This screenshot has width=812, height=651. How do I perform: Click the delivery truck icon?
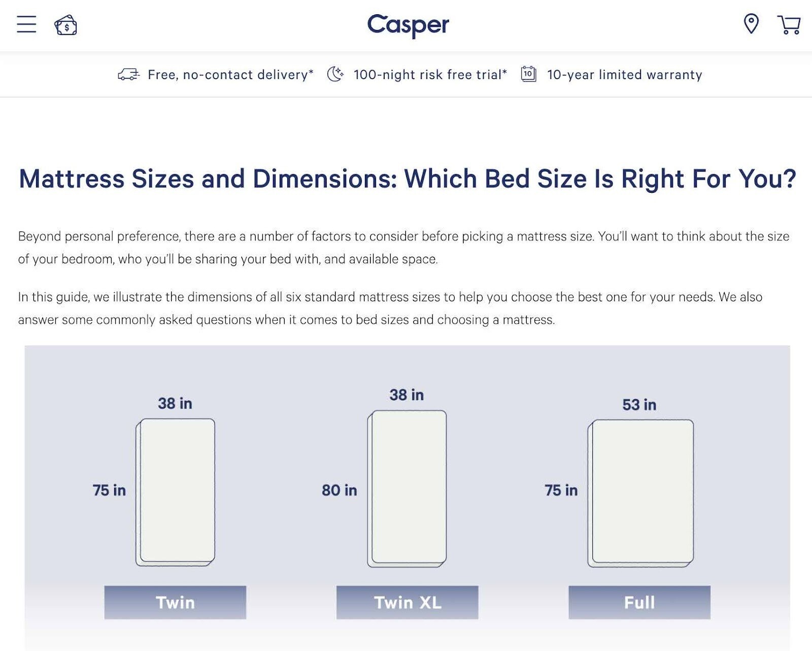tap(128, 75)
